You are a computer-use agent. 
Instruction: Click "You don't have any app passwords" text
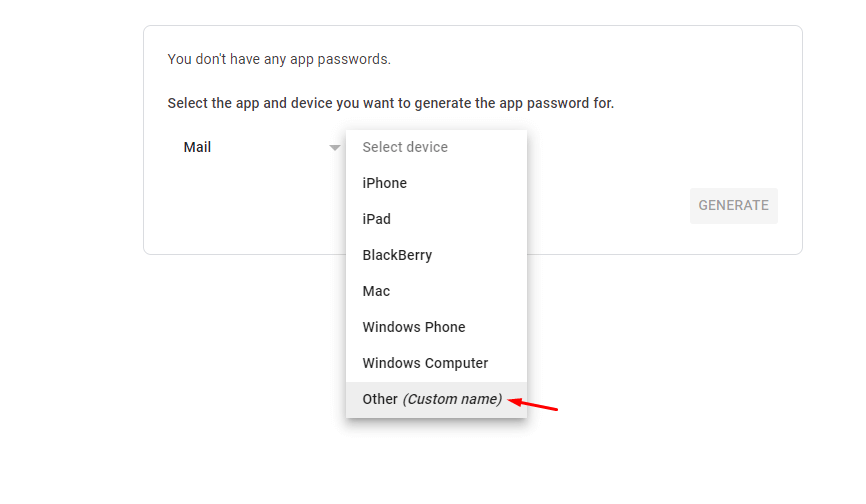(279, 59)
